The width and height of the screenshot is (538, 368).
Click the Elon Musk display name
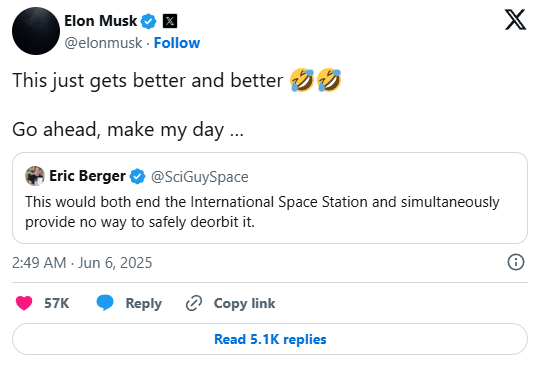point(101,21)
